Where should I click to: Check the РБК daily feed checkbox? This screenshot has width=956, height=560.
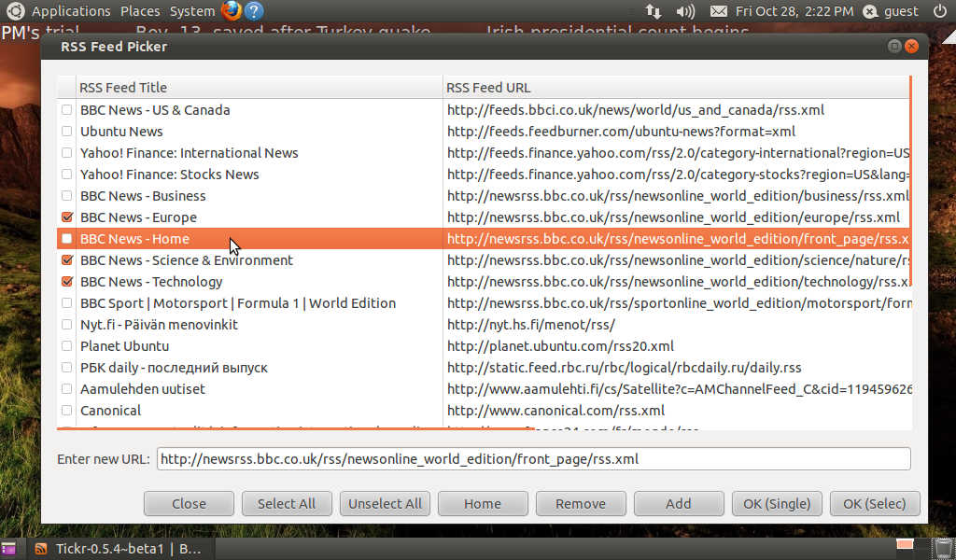click(66, 368)
